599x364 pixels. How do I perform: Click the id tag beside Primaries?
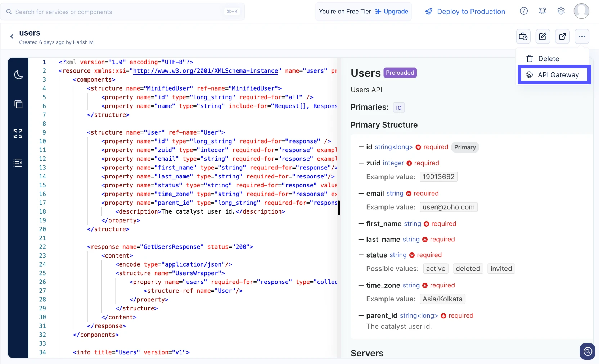click(x=398, y=108)
